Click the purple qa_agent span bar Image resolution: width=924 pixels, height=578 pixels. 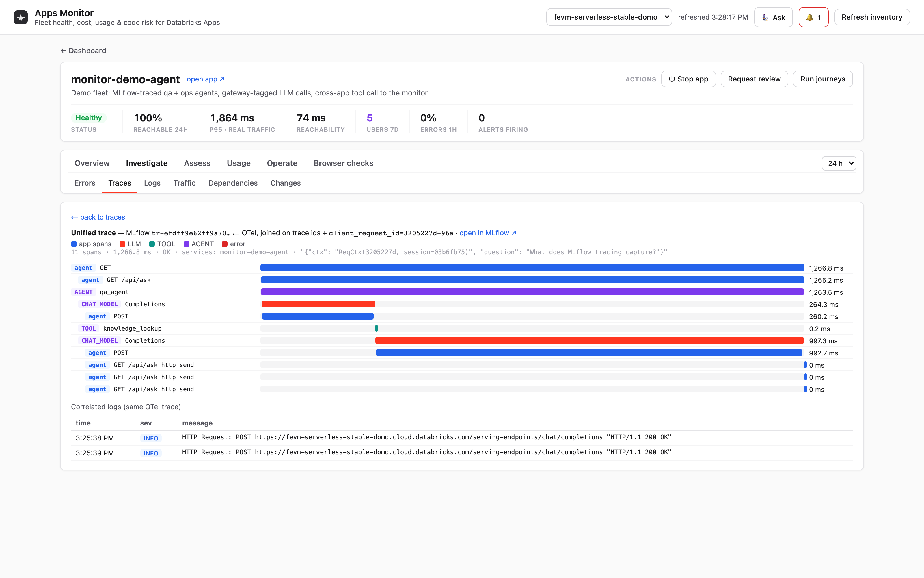tap(532, 292)
